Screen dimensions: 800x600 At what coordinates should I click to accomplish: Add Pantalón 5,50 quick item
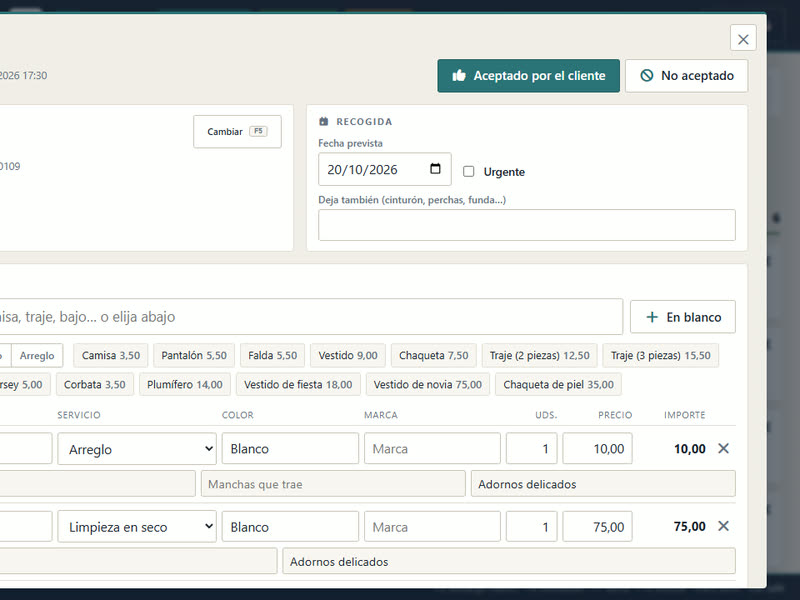click(194, 356)
